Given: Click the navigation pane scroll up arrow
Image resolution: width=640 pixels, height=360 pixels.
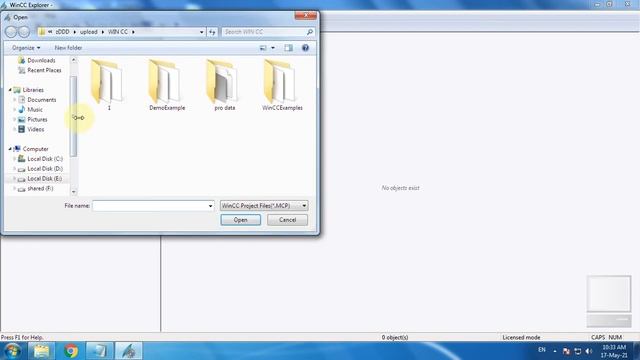Looking at the screenshot, I should (73, 60).
